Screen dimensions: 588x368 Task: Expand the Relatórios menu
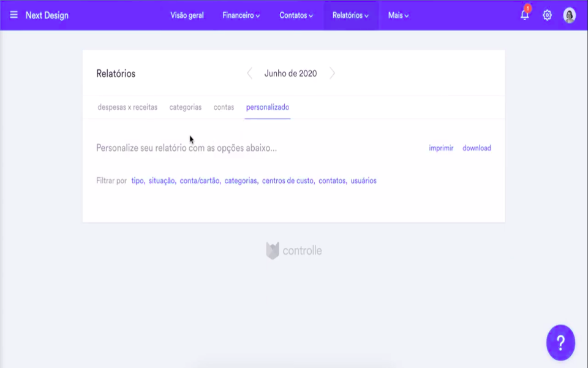[x=350, y=15]
